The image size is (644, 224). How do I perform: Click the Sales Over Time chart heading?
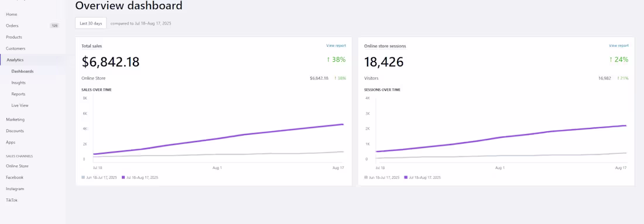click(x=97, y=90)
